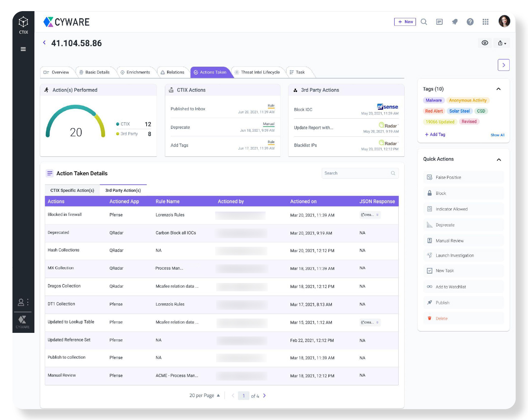Collapse the Tags panel
This screenshot has width=528, height=420.
click(x=498, y=89)
